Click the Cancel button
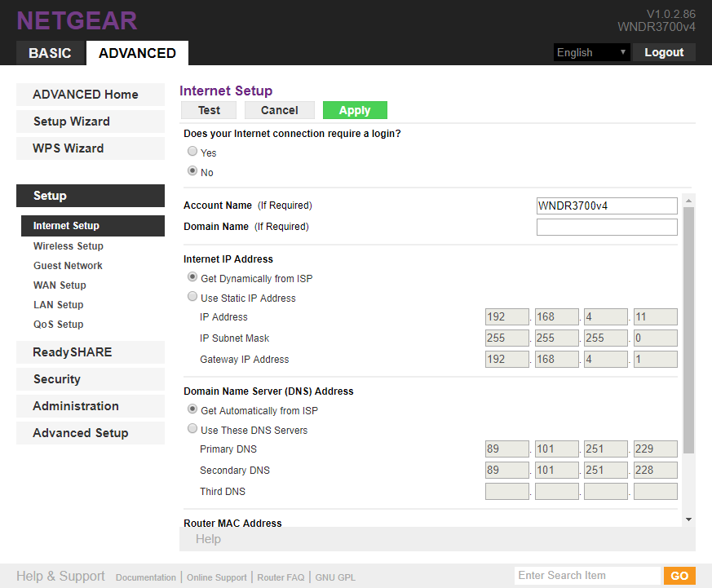The width and height of the screenshot is (712, 588). click(x=279, y=110)
